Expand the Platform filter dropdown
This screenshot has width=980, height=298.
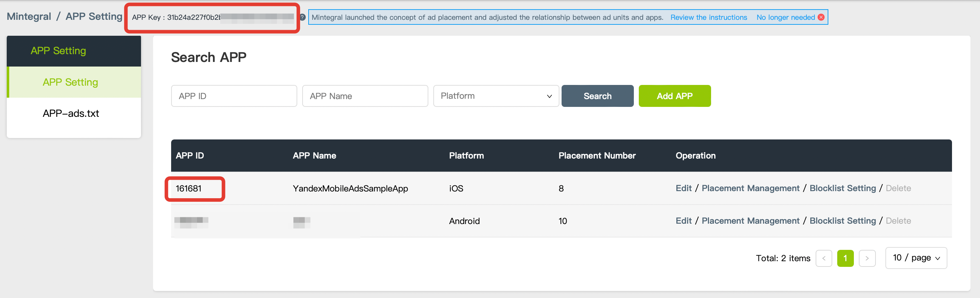pos(496,96)
